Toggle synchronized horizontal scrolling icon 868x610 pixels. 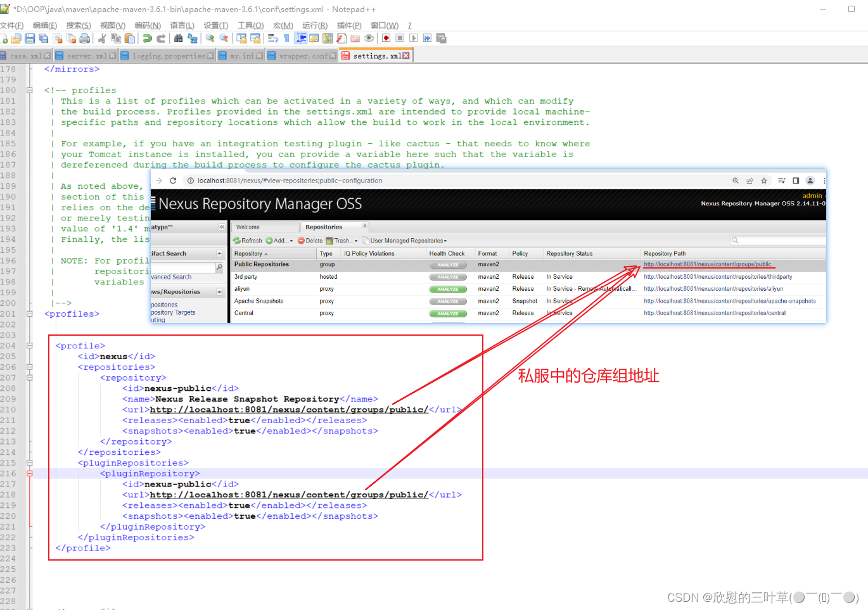coord(255,38)
